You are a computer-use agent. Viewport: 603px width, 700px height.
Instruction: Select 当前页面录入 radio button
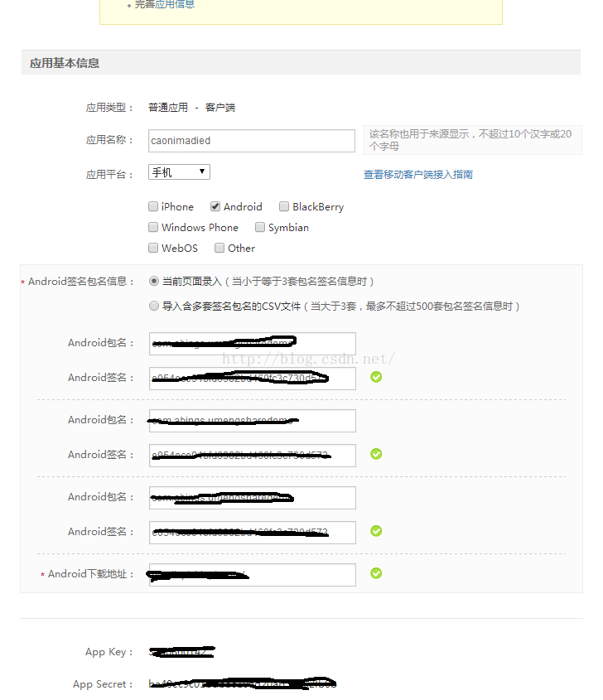154,282
